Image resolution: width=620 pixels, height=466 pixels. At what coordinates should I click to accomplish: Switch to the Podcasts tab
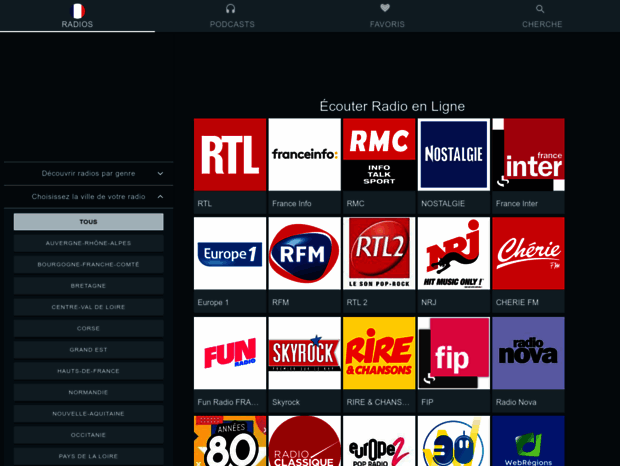coord(232,16)
